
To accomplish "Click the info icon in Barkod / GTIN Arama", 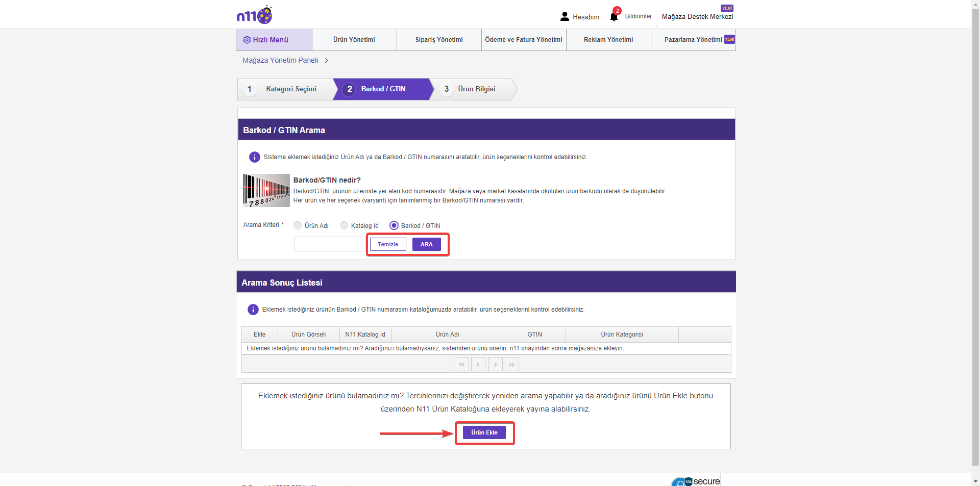I will click(254, 157).
